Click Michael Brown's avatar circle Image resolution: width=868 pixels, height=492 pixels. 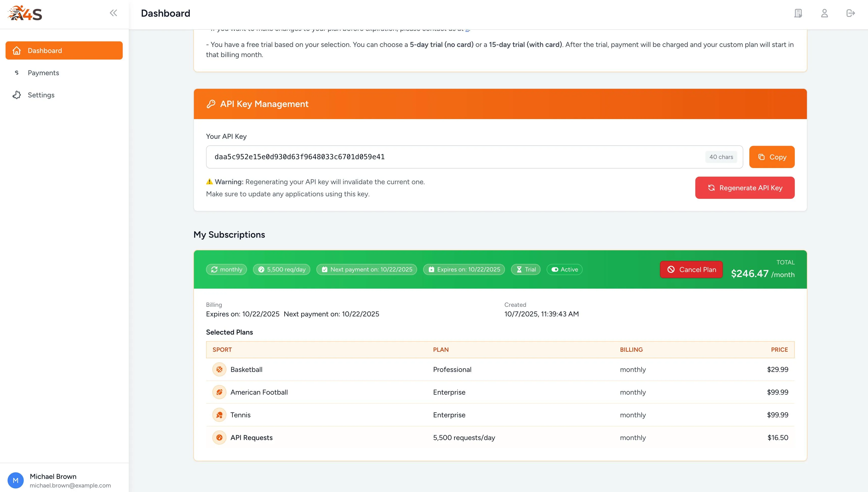click(16, 480)
